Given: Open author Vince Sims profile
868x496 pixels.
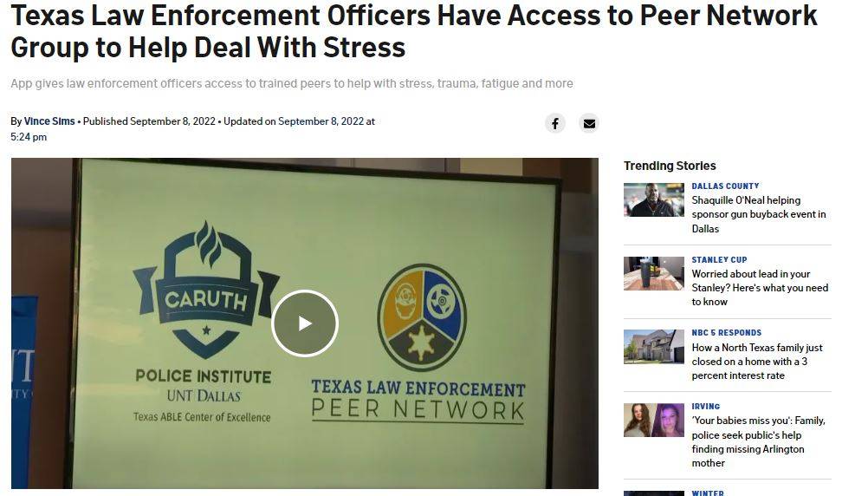Looking at the screenshot, I should 49,121.
